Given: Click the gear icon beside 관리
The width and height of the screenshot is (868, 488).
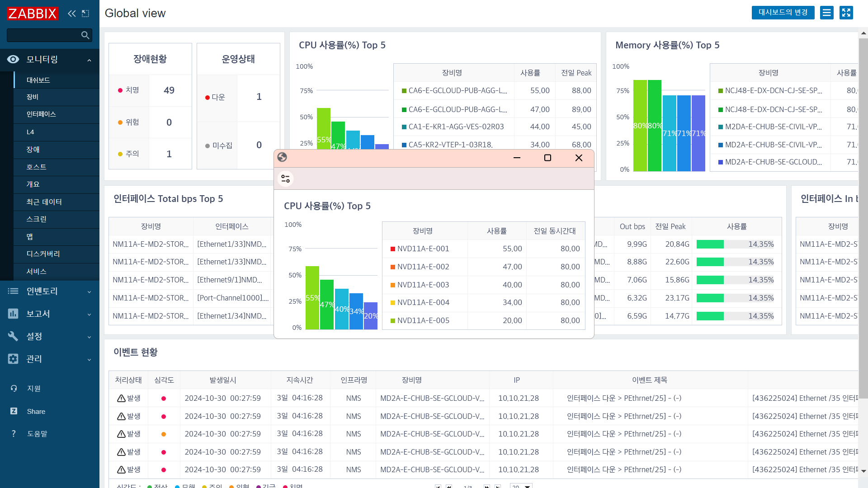Looking at the screenshot, I should pos(13,359).
